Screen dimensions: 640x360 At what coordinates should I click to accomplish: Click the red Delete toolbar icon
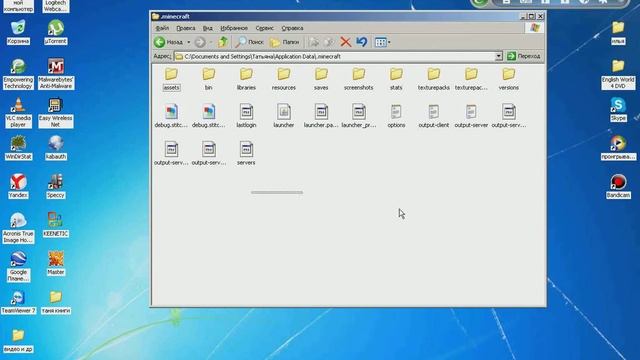pos(346,42)
